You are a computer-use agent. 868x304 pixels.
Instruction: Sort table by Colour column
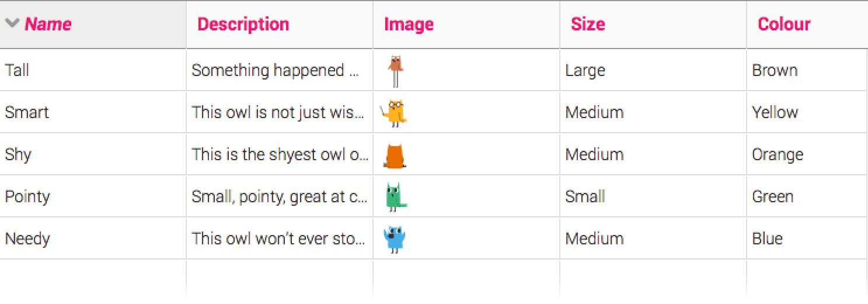click(783, 24)
